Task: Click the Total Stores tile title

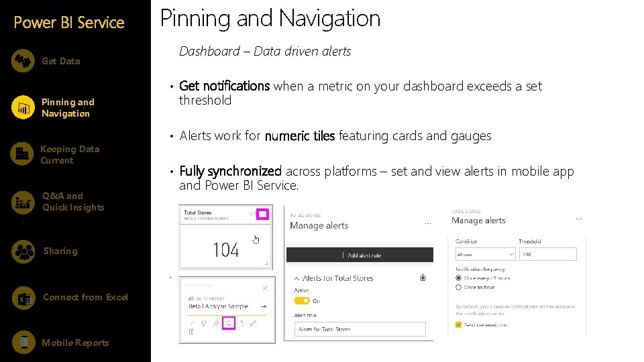Action: pos(197,213)
